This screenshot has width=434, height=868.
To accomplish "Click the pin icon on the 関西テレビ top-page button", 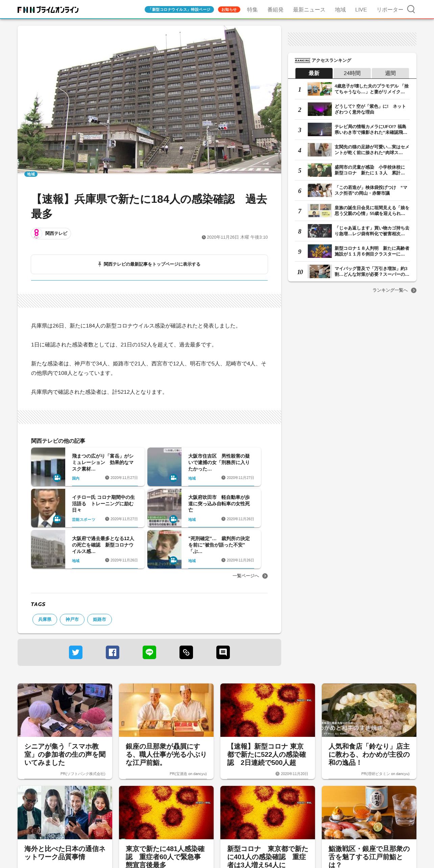I will (100, 264).
